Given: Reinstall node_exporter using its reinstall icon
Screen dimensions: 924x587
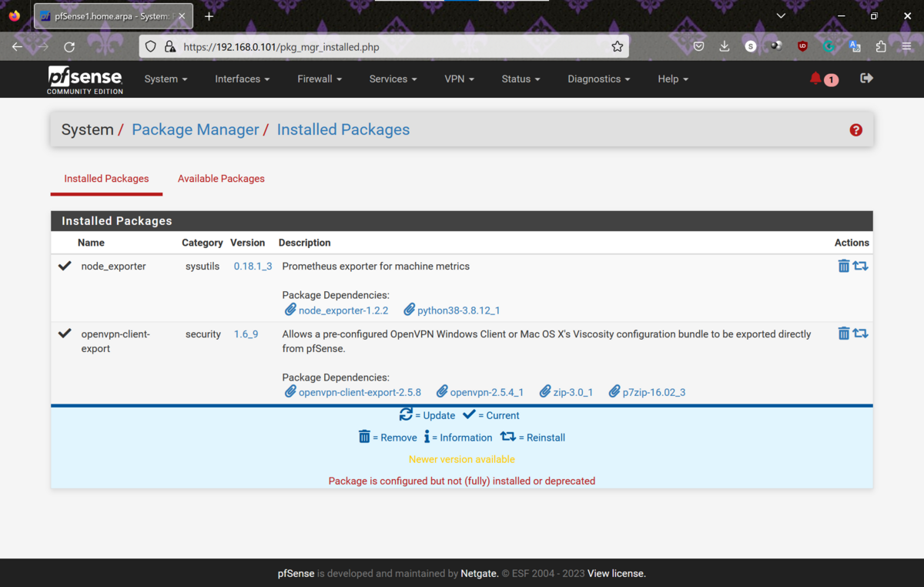Looking at the screenshot, I should click(x=861, y=265).
